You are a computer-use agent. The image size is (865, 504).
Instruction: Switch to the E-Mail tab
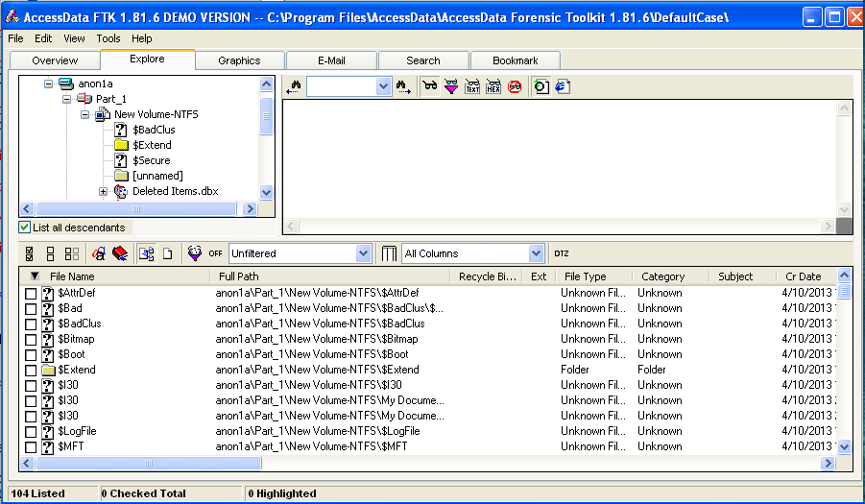click(331, 60)
